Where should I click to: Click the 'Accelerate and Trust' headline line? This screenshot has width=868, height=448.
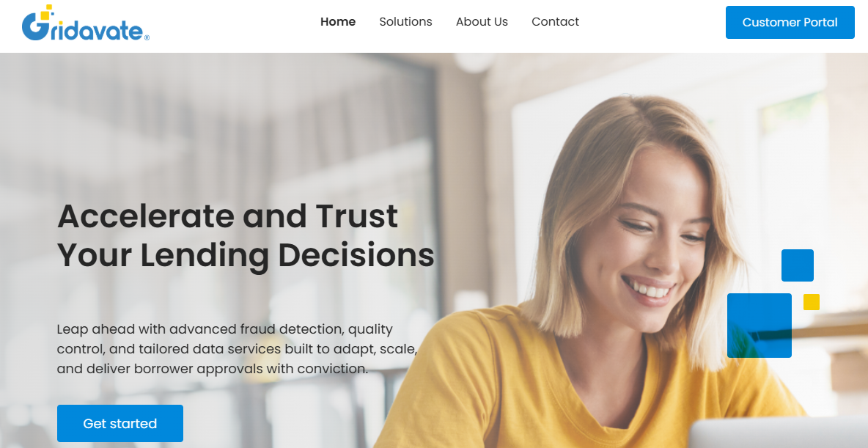227,216
